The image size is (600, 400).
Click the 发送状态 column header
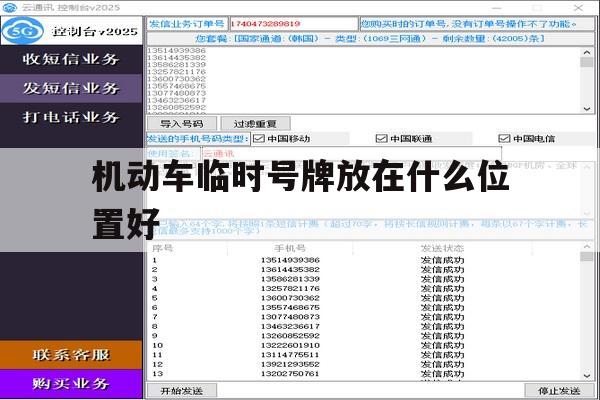[x=442, y=248]
